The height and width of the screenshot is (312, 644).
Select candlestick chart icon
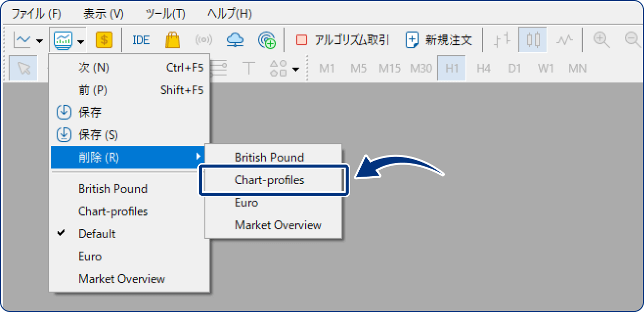point(533,40)
